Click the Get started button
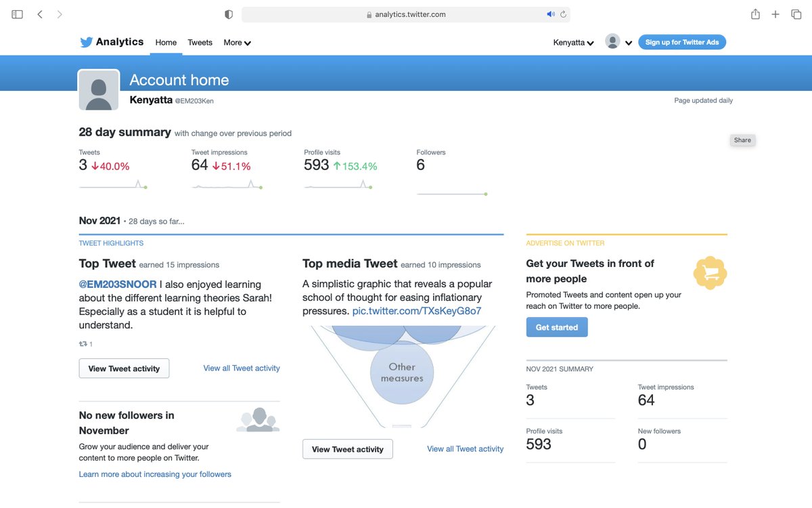Image resolution: width=812 pixels, height=508 pixels. click(557, 327)
